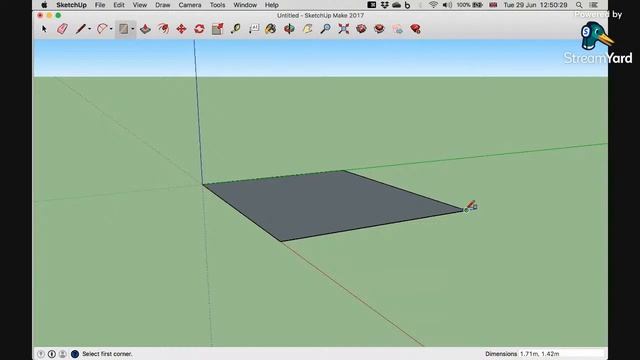This screenshot has width=640, height=360.
Task: Expand the Shapes tool dropdown arrow
Action: (133, 29)
